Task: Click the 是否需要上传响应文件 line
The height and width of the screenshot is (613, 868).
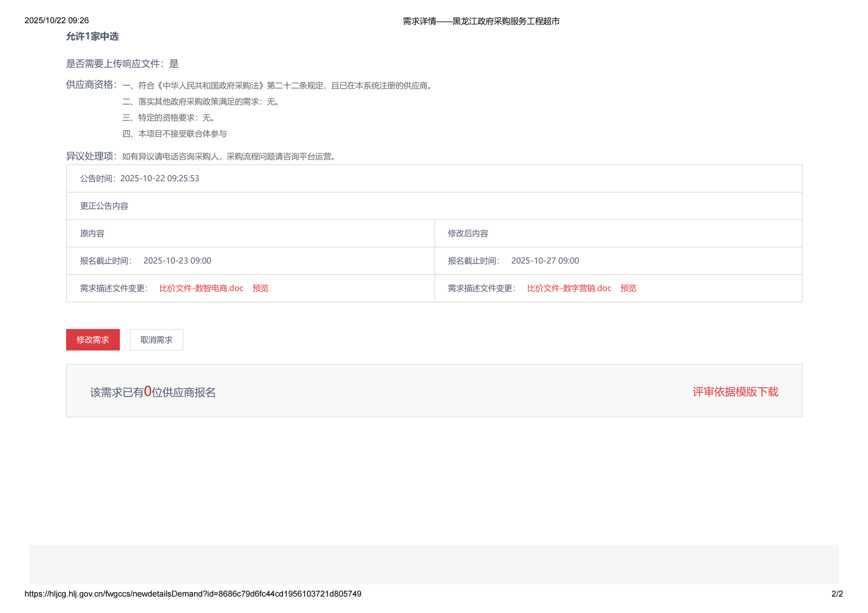Action: tap(122, 64)
